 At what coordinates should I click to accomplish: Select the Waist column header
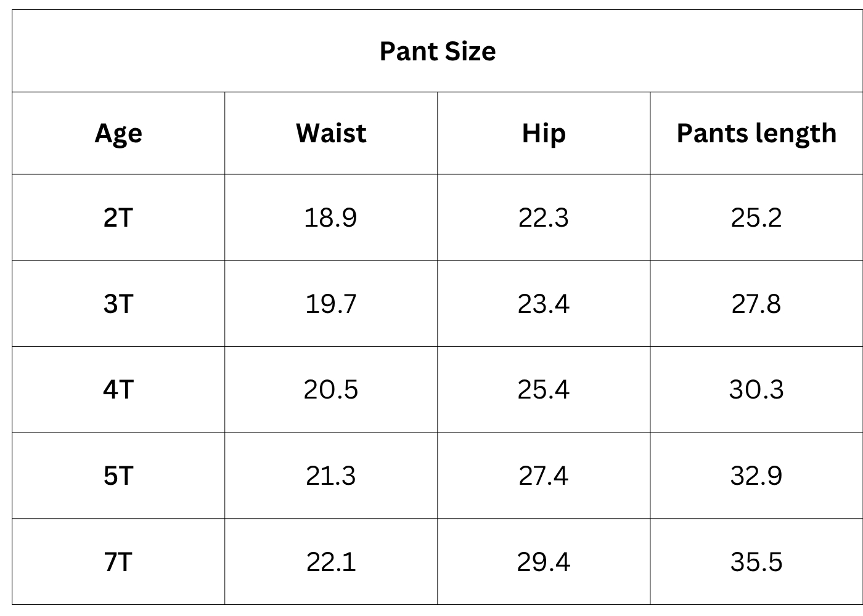click(x=331, y=133)
